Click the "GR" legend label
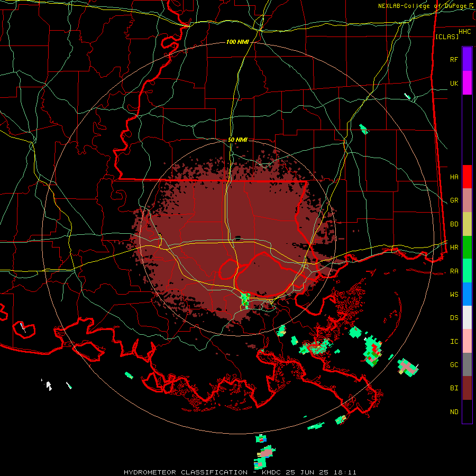 pos(454,200)
